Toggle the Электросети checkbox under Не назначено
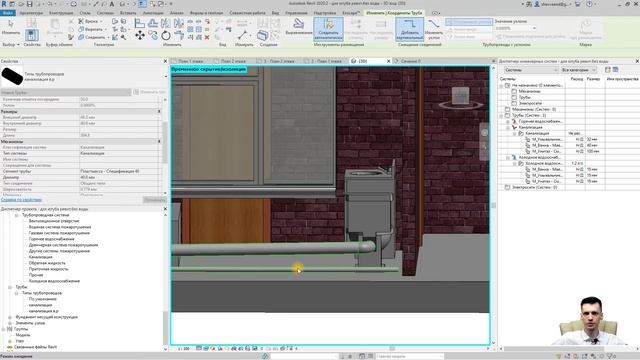640x360 pixels. (514, 103)
